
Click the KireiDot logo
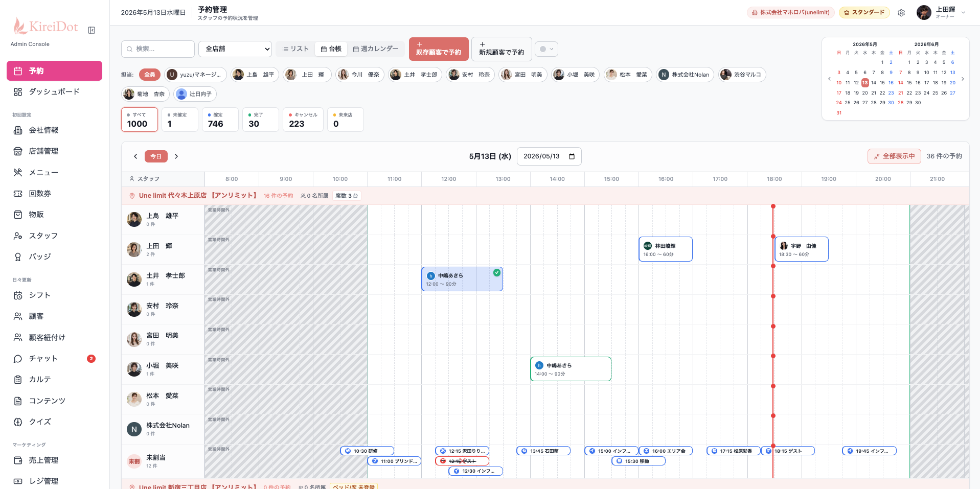coord(46,27)
